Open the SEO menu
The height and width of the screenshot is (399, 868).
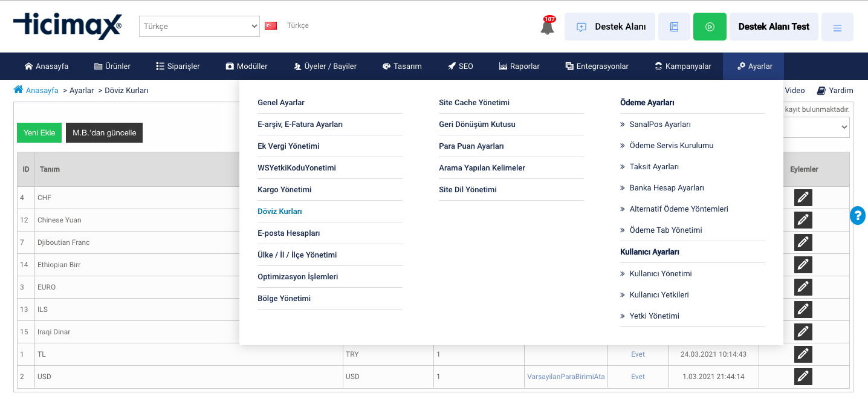click(461, 66)
